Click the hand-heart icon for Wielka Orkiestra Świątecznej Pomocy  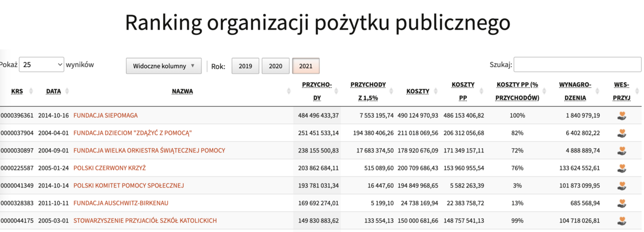(622, 150)
